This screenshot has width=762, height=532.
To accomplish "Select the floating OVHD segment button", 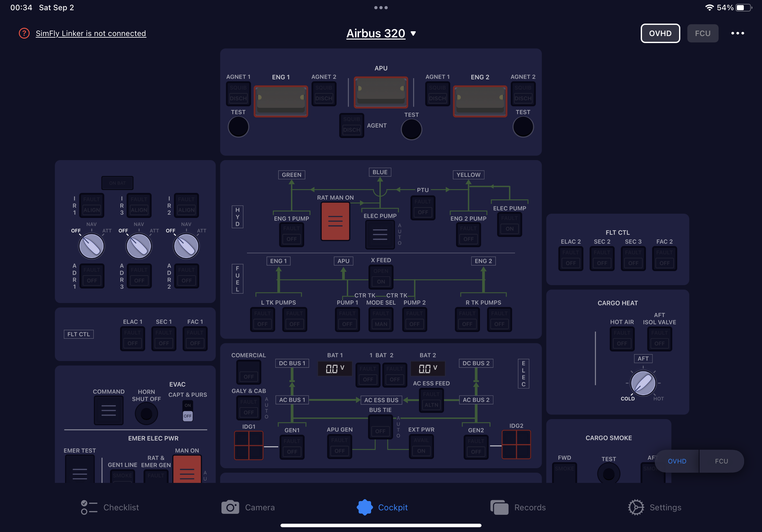I will (677, 461).
